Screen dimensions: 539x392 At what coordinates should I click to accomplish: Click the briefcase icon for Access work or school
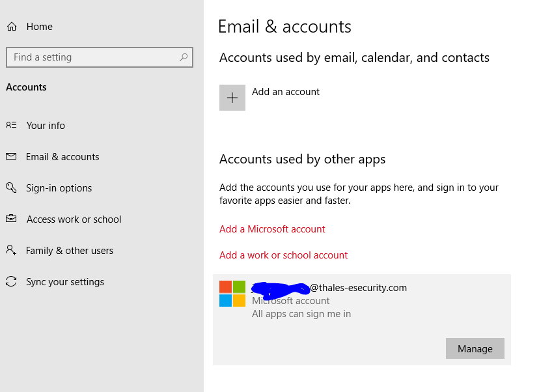(x=11, y=218)
